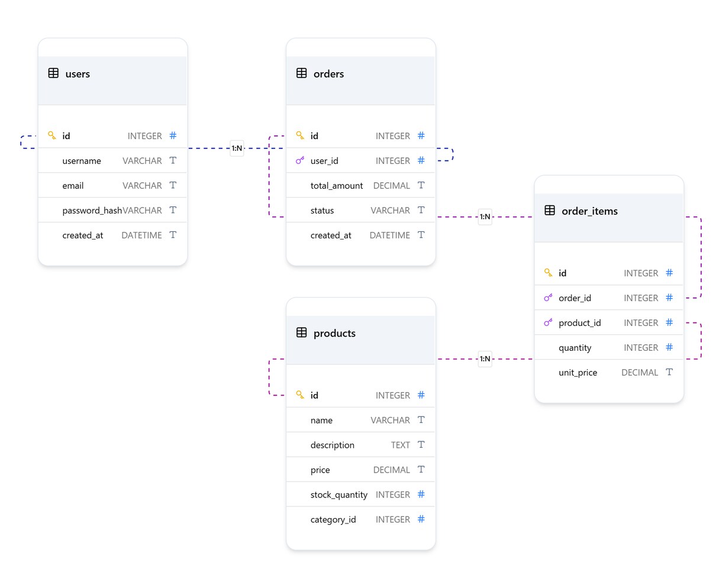Click the "email" column name
722x588 pixels.
pyautogui.click(x=73, y=186)
